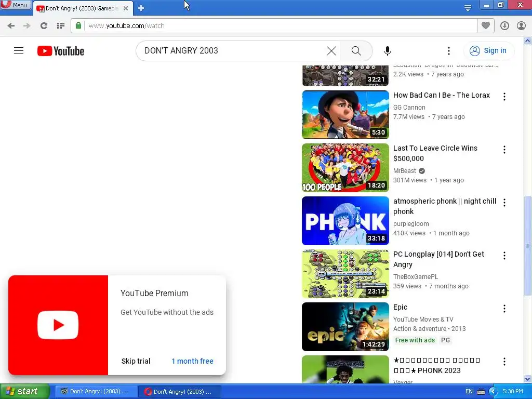Open options for MrBeast video

tap(504, 150)
